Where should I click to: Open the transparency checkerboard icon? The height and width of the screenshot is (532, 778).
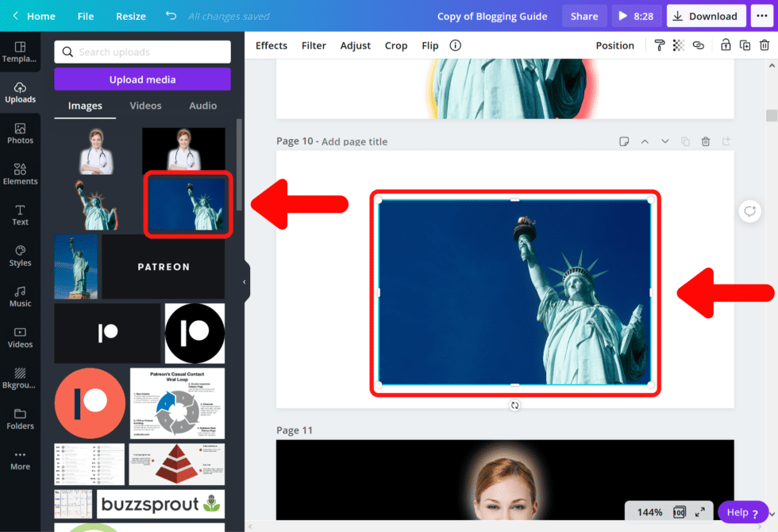point(678,46)
